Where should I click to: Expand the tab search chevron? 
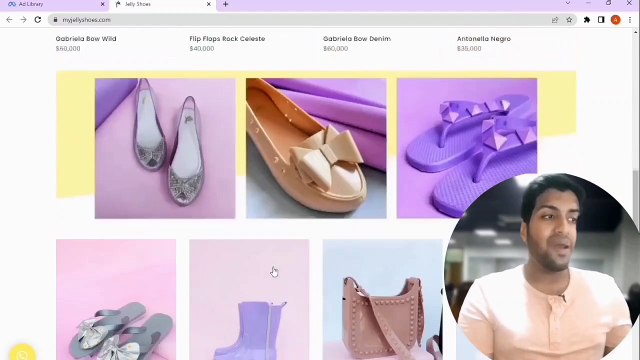pyautogui.click(x=568, y=3)
